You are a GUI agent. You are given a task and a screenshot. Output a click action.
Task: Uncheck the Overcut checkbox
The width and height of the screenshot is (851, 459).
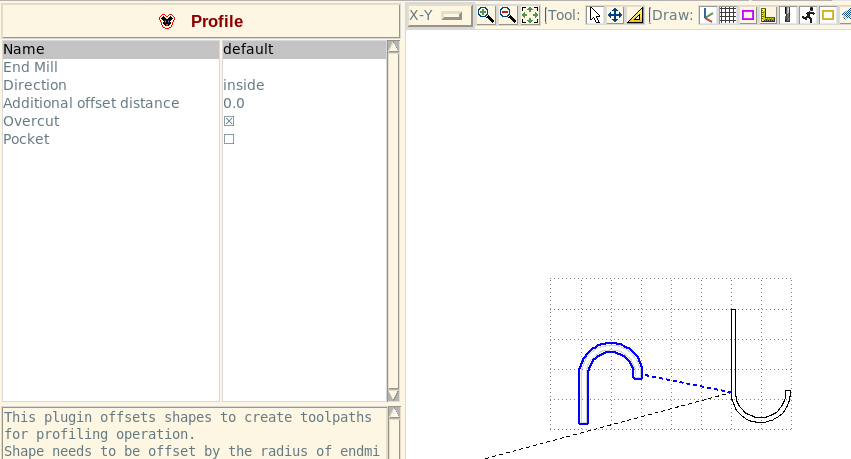click(229, 121)
